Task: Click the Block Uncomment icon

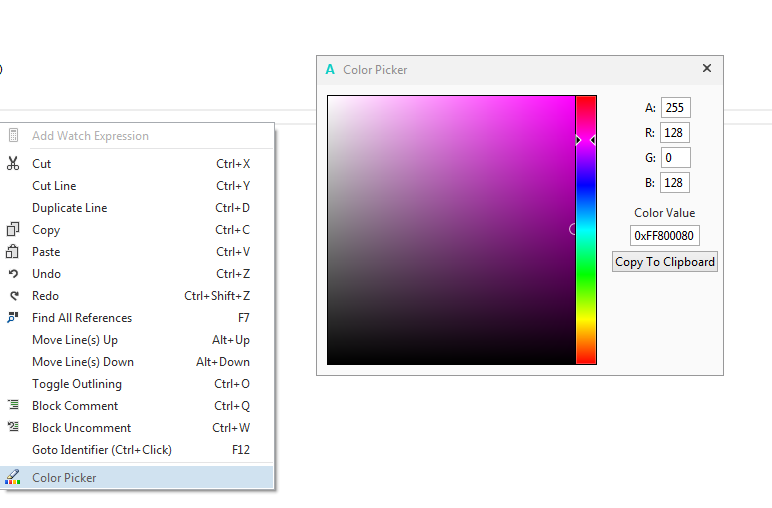Action: click(x=13, y=427)
